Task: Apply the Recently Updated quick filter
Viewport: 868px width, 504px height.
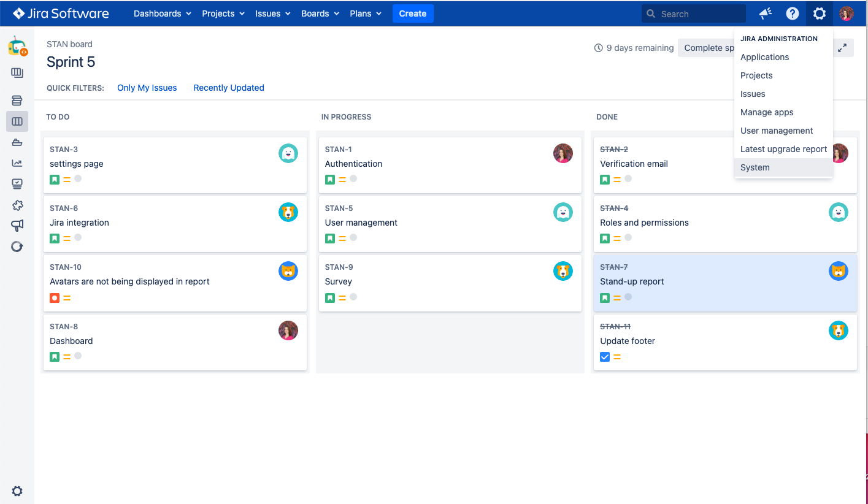Action: click(229, 88)
